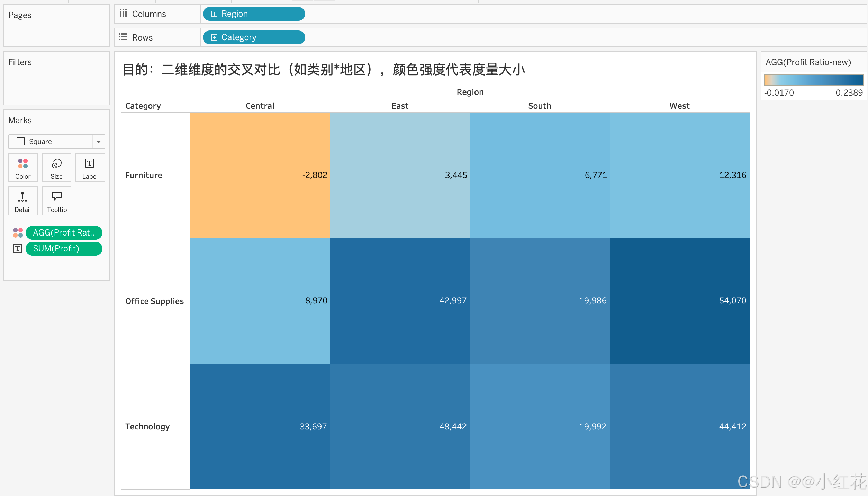Click the Rows shelf icon
868x496 pixels.
[123, 37]
